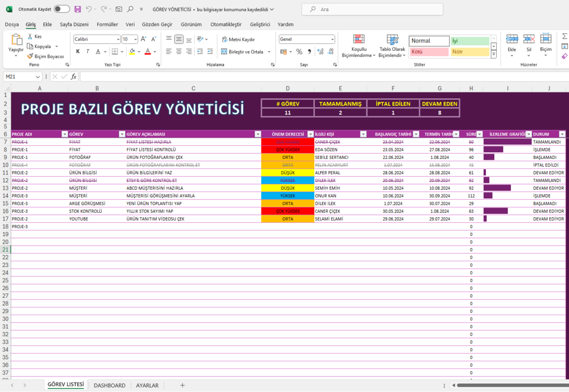Toggle center horizontal alignment
This screenshot has height=392, width=569.
click(x=179, y=52)
